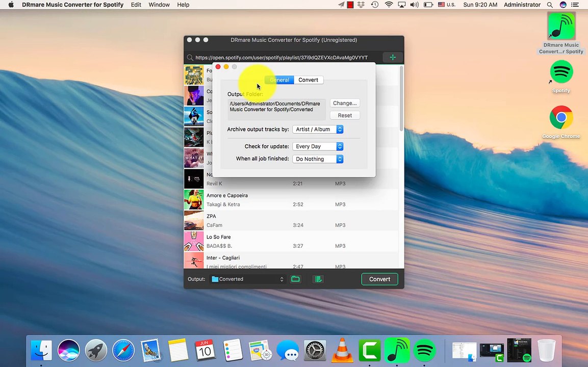Click Administrator user menu
Screen dimensions: 588x367
(522, 5)
